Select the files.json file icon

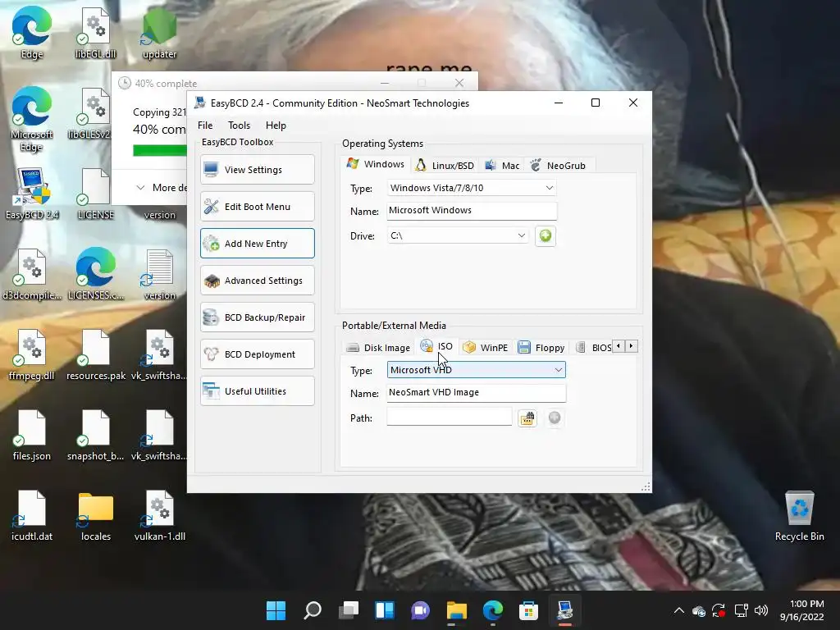click(32, 435)
